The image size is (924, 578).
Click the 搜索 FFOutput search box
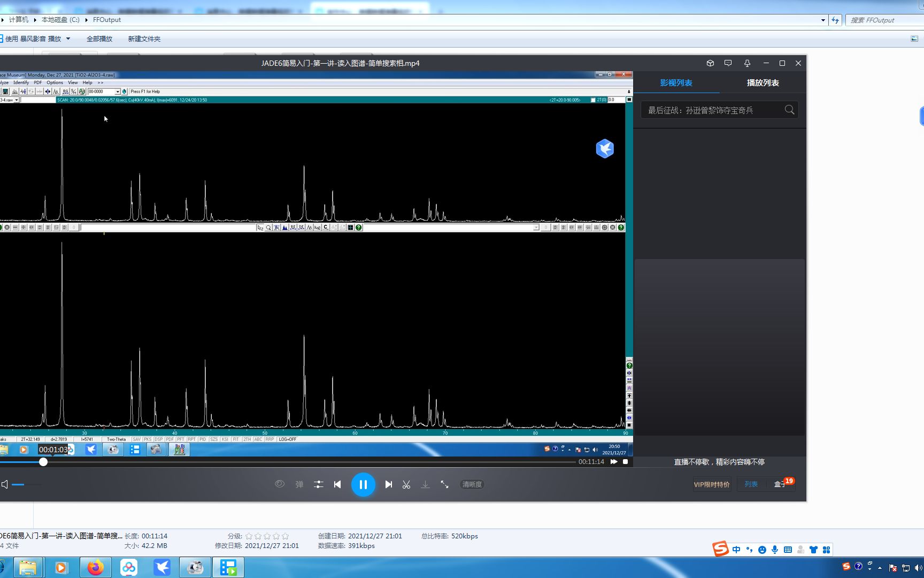[x=885, y=20]
